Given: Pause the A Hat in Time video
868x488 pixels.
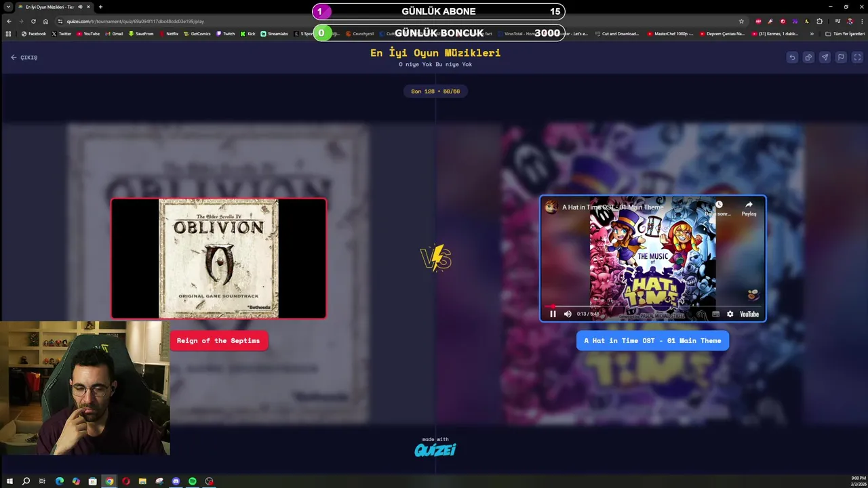Looking at the screenshot, I should (553, 314).
